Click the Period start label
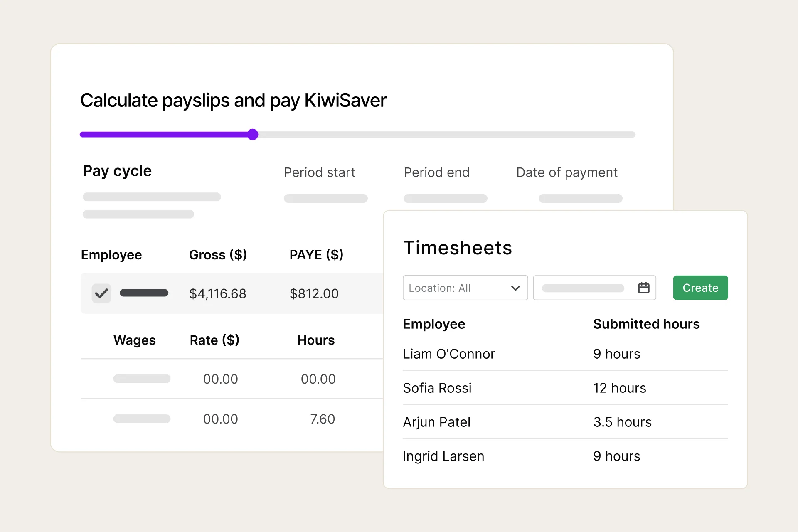The image size is (798, 532). click(x=319, y=172)
